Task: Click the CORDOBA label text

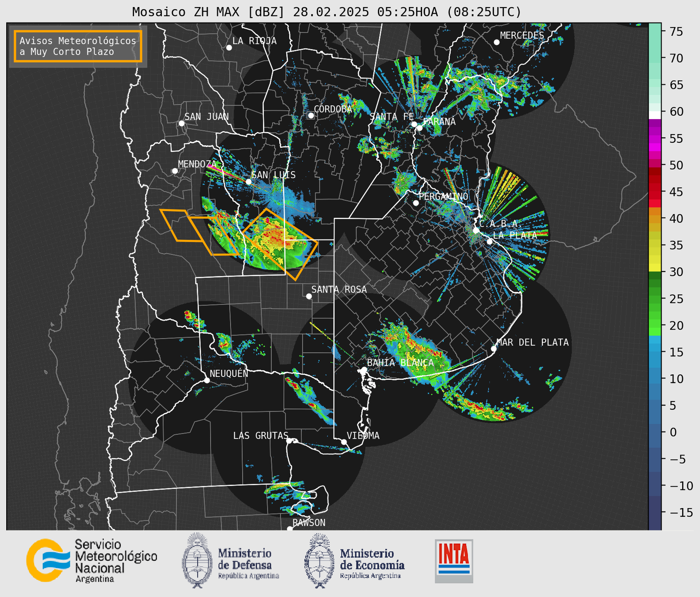Action: pyautogui.click(x=333, y=109)
